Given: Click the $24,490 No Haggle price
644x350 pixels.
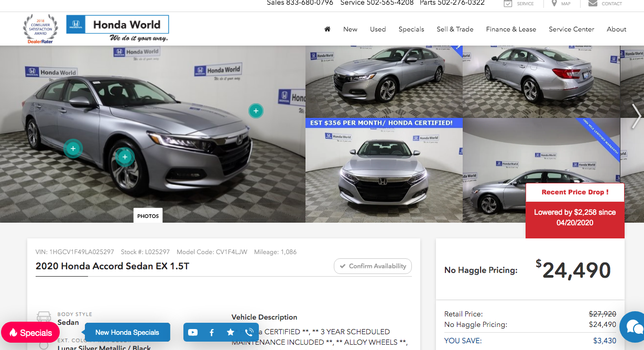Looking at the screenshot, I should [x=573, y=270].
